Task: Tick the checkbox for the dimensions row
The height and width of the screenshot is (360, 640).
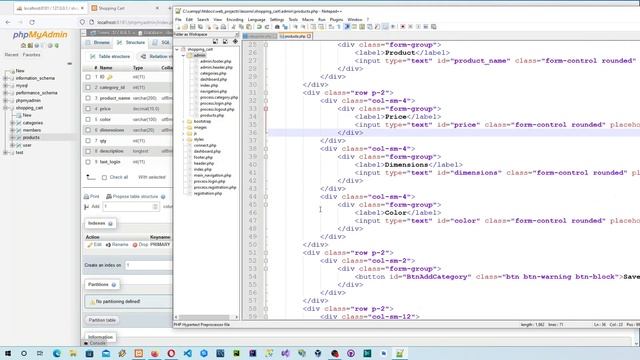Action: (x=88, y=130)
